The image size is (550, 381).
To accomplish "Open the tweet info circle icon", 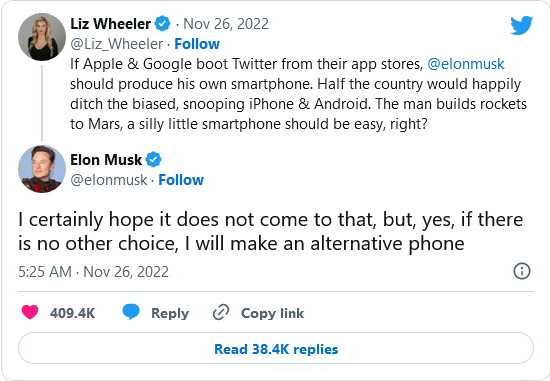I will [x=522, y=271].
